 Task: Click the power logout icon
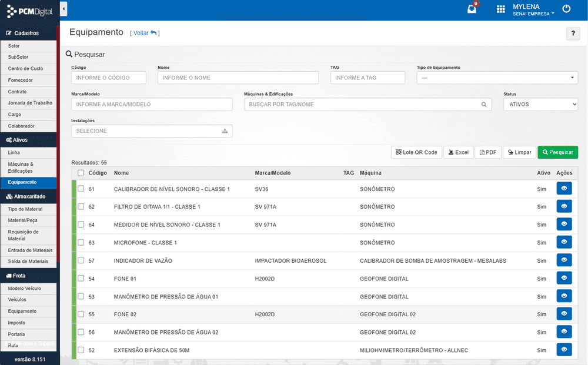(x=566, y=9)
